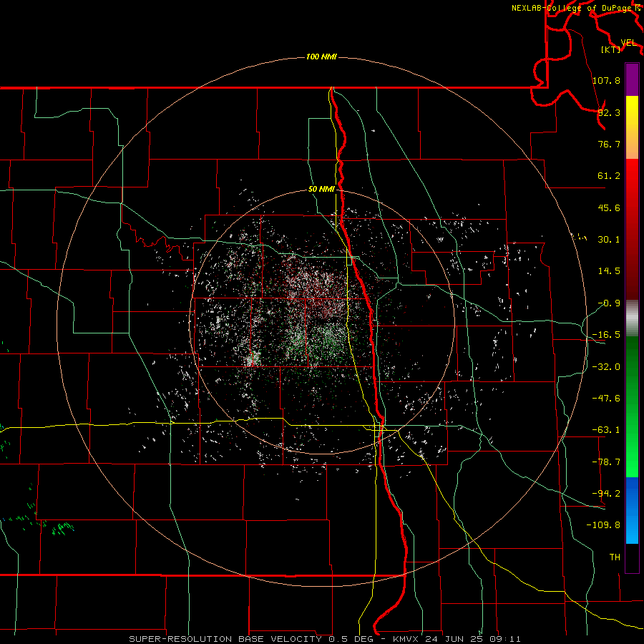The width and height of the screenshot is (644, 644).
Task: Click the "[KT]" units label
Action: click(611, 49)
